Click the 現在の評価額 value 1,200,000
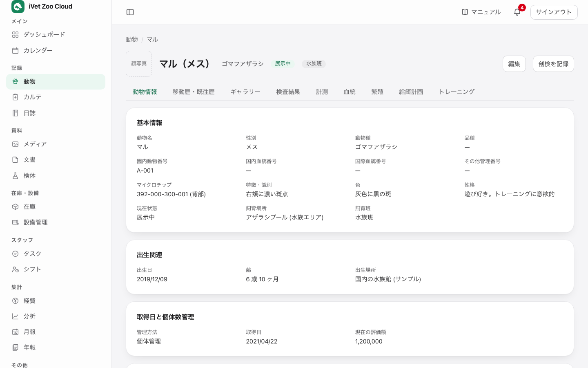Viewport: 588px width, 368px height. coord(369,341)
